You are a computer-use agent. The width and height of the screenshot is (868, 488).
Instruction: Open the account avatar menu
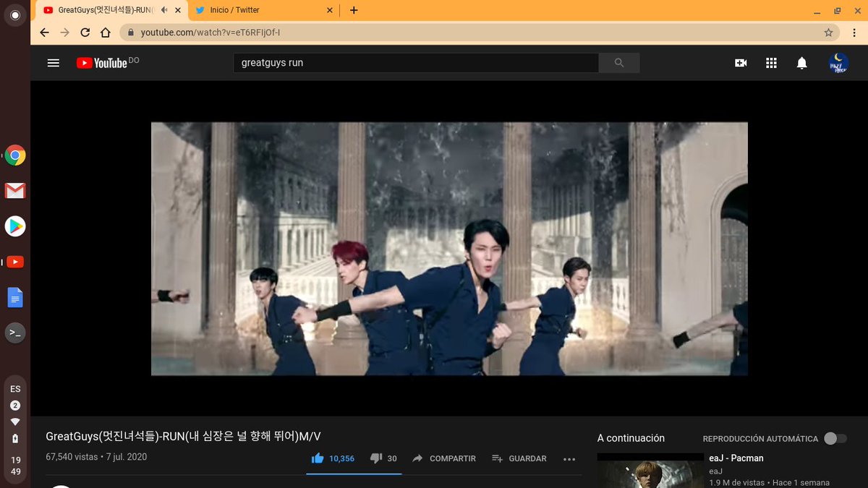pos(839,63)
